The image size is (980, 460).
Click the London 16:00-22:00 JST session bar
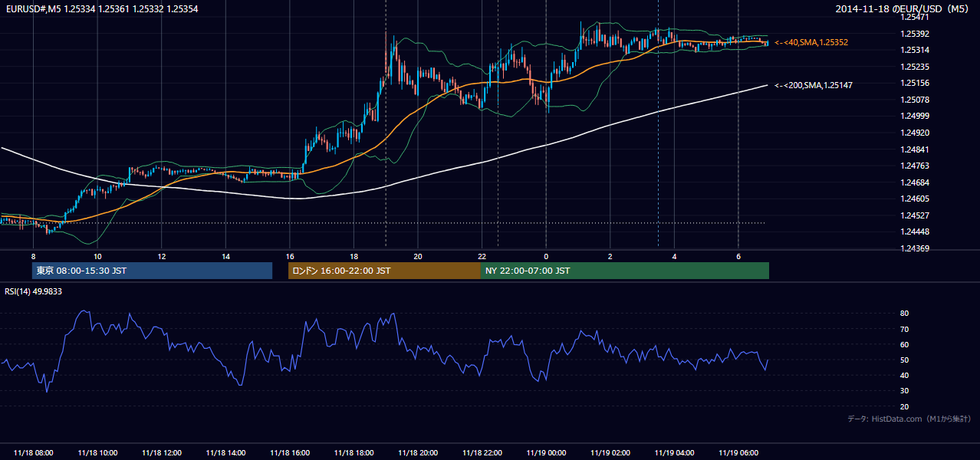click(384, 271)
